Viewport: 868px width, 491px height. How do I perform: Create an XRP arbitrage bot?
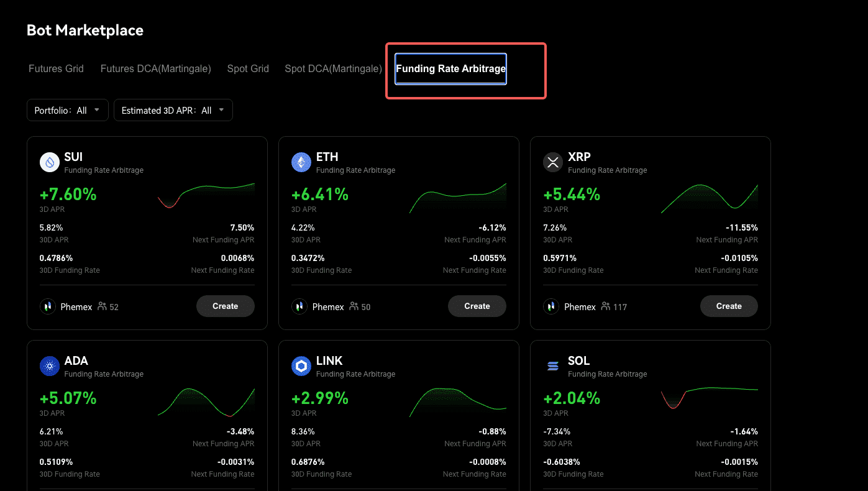pos(729,306)
